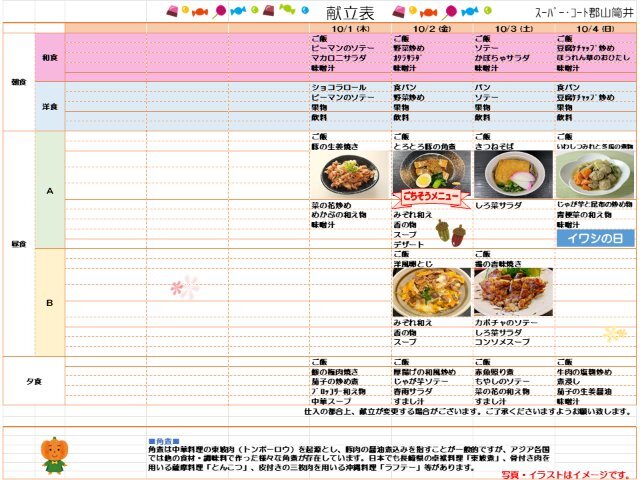
Task: Click the 洋食 row label
Action: (x=50, y=107)
